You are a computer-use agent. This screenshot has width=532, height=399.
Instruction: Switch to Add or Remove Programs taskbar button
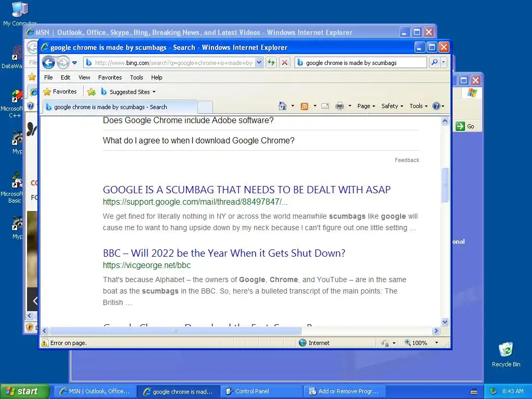(345, 392)
